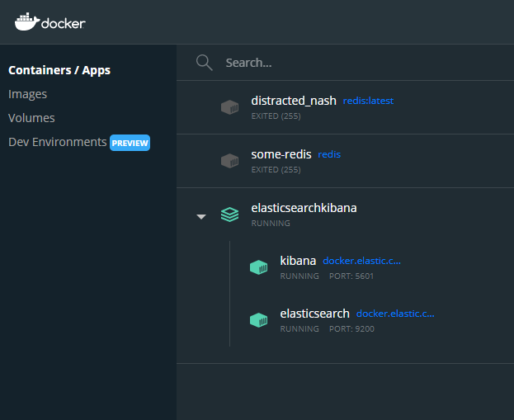Viewport: 514px width, 420px height.
Task: Click PORT: 9200 label
Action: 351,329
